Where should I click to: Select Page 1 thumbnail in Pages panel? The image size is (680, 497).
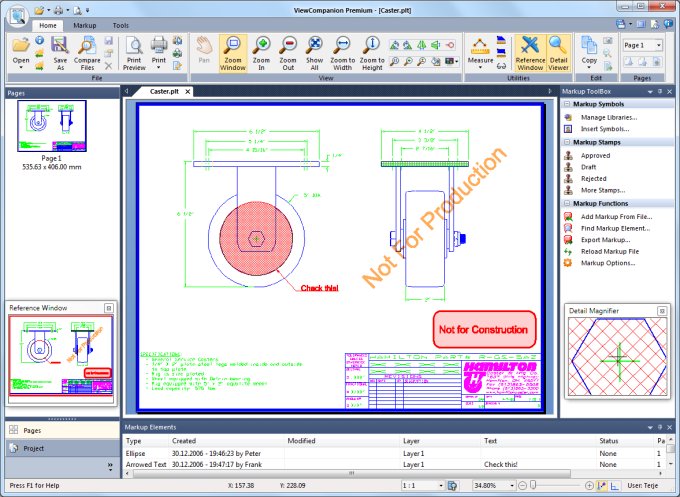(52, 126)
